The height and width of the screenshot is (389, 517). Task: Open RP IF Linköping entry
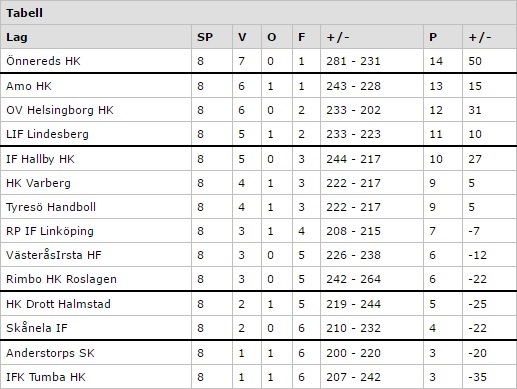[x=50, y=231]
